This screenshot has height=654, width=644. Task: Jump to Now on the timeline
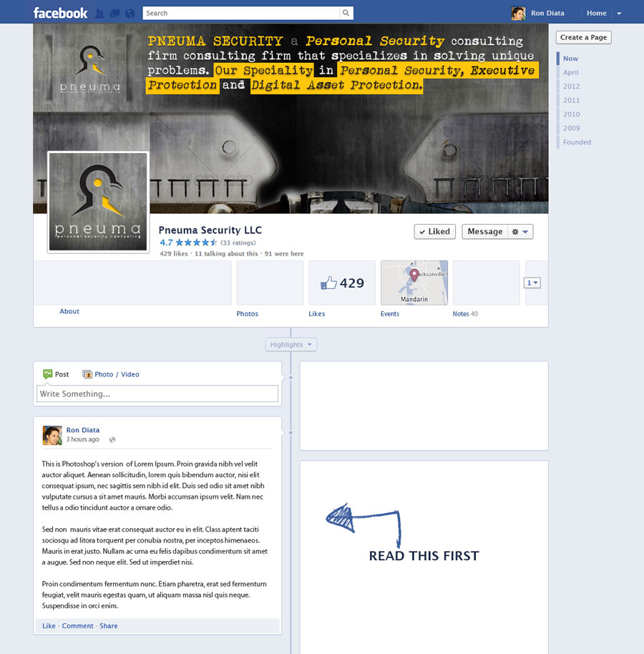coord(570,59)
